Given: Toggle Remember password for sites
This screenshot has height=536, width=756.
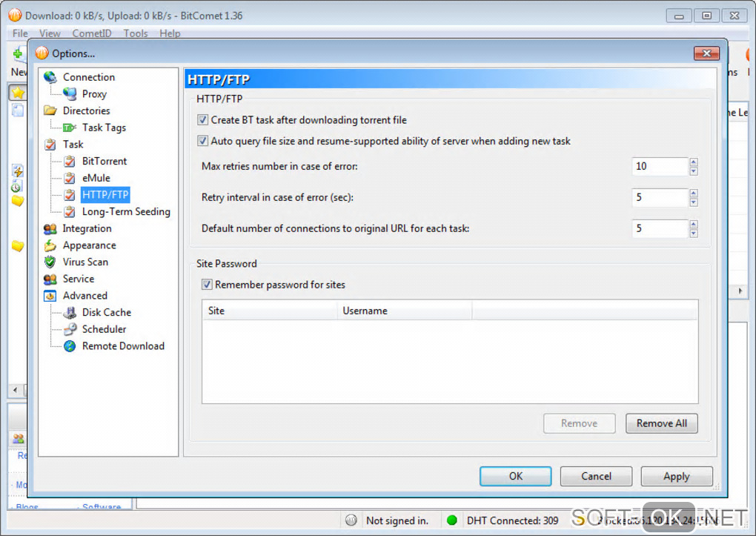Looking at the screenshot, I should click(207, 284).
